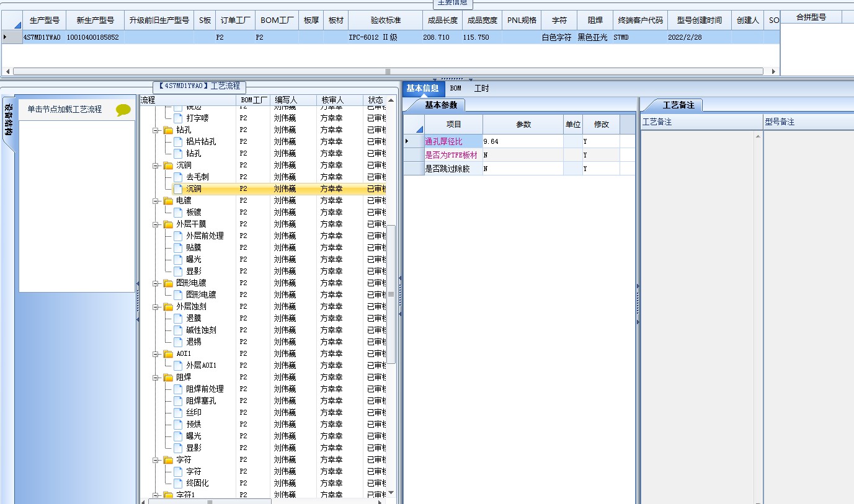Viewport: 854px width, 504px height.
Task: Click the 单击节点加载工艺流程 label
Action: coord(64,110)
